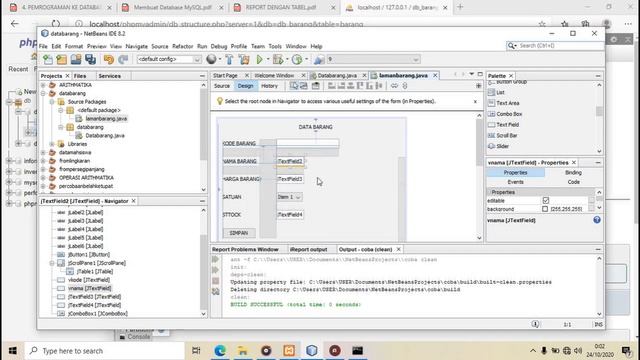640x360 pixels.
Task: Select the jTextField3 field beside HARGA BARANG
Action: (290, 179)
